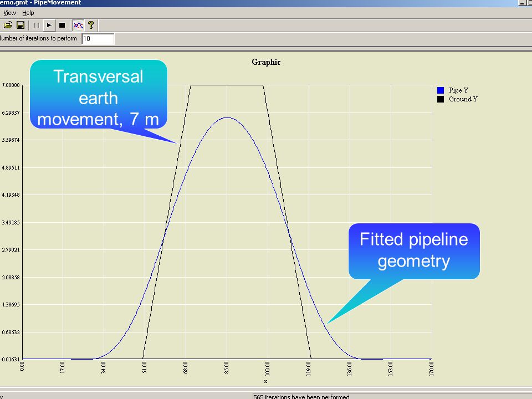Click the x-axis label 17.00
The image size is (532, 399).
point(62,368)
